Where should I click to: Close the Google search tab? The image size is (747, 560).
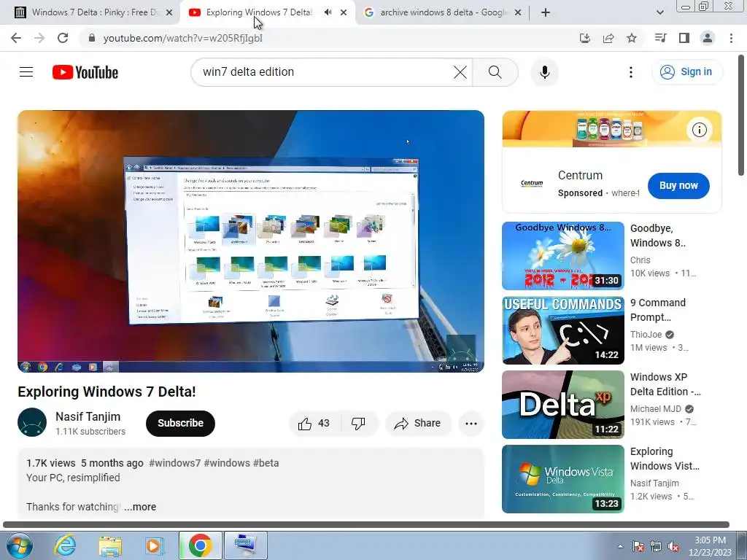click(x=518, y=12)
